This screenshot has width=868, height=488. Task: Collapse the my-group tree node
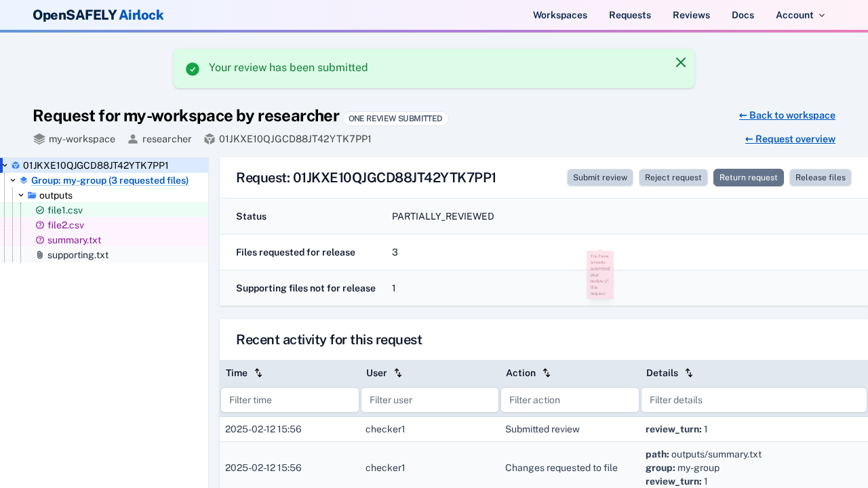(13, 180)
